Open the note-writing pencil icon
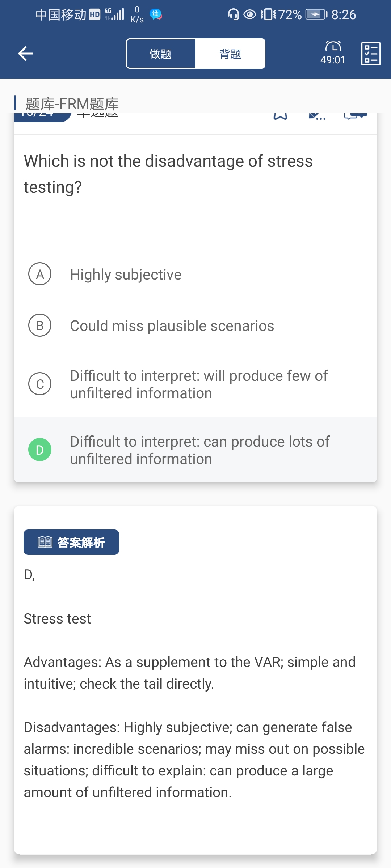The image size is (391, 868). 316,116
